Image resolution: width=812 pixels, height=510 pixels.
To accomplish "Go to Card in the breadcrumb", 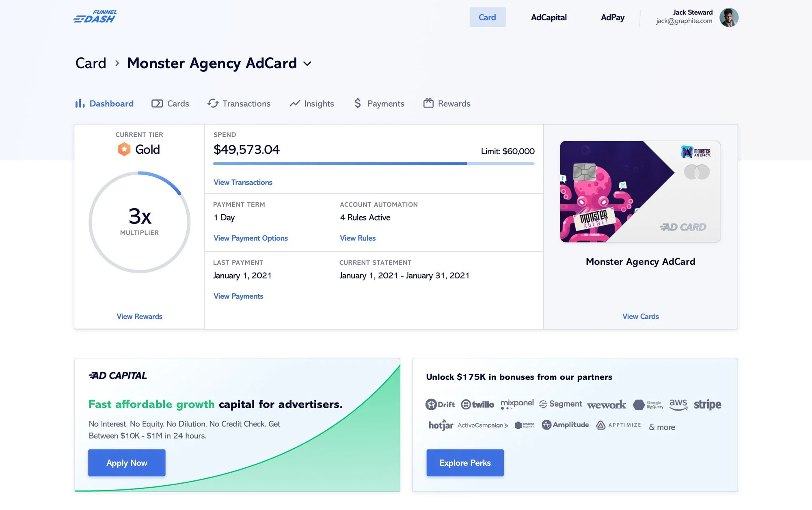I will coord(91,63).
